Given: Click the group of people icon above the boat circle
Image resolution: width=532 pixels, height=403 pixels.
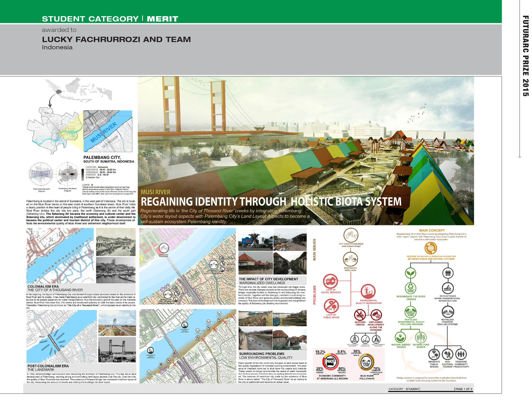Looking at the screenshot, I should pos(448,273).
